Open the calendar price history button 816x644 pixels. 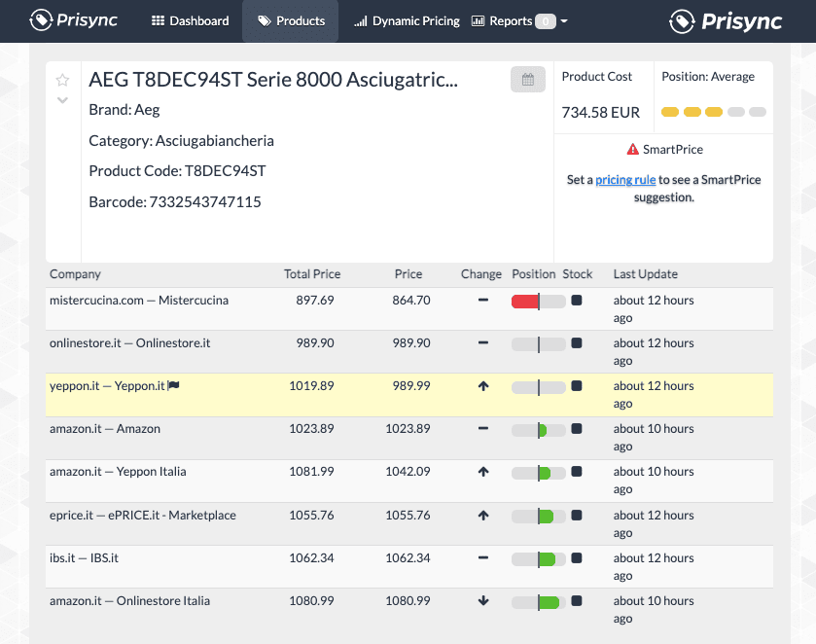pyautogui.click(x=527, y=80)
